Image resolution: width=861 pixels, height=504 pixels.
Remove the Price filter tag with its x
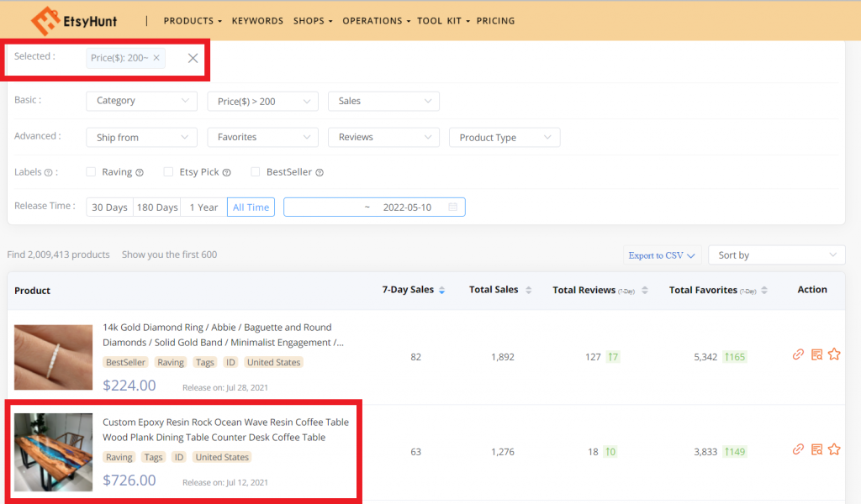point(156,58)
